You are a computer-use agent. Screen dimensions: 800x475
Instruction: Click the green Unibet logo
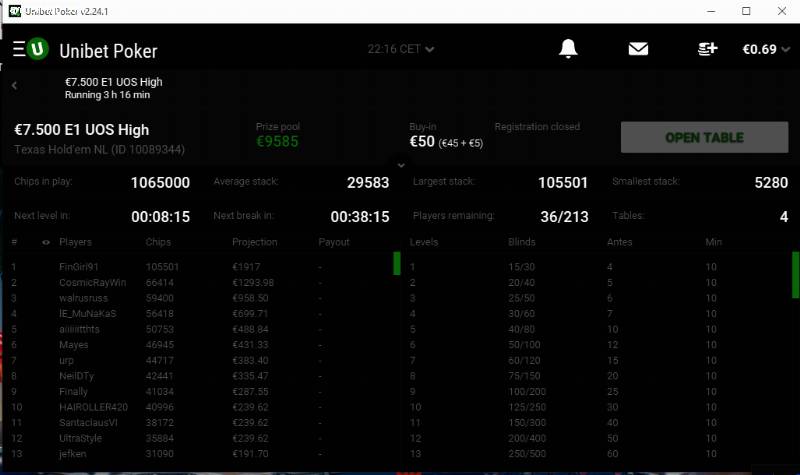click(38, 49)
